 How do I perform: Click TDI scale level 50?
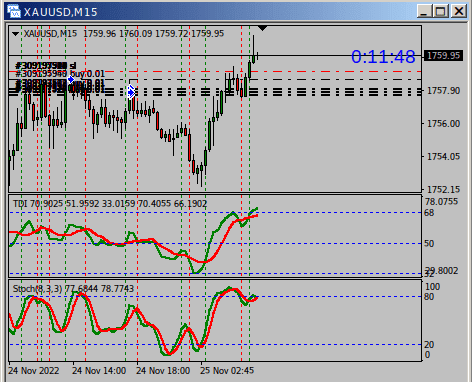click(x=429, y=244)
